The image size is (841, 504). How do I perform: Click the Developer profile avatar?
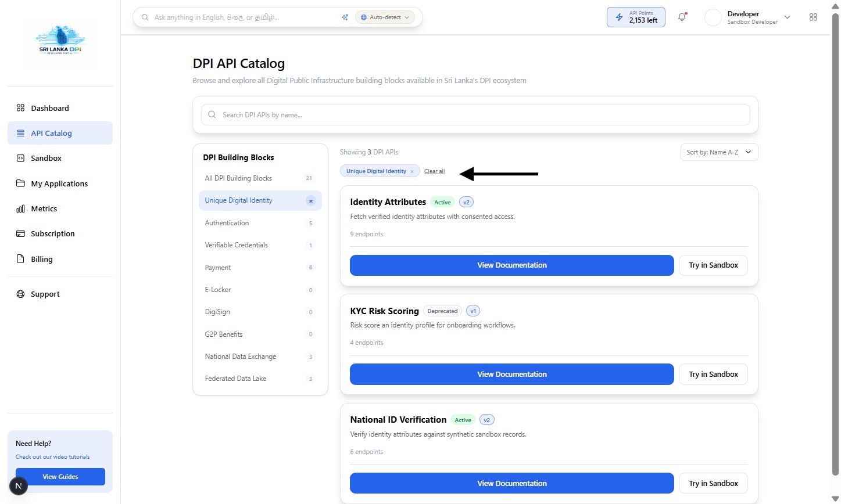pos(713,17)
